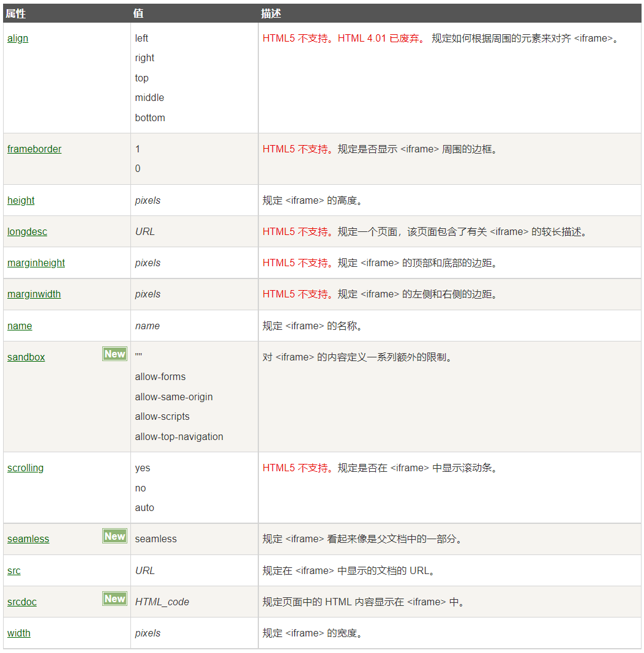Open the src attribute link
This screenshot has height=653, width=644.
(x=13, y=570)
